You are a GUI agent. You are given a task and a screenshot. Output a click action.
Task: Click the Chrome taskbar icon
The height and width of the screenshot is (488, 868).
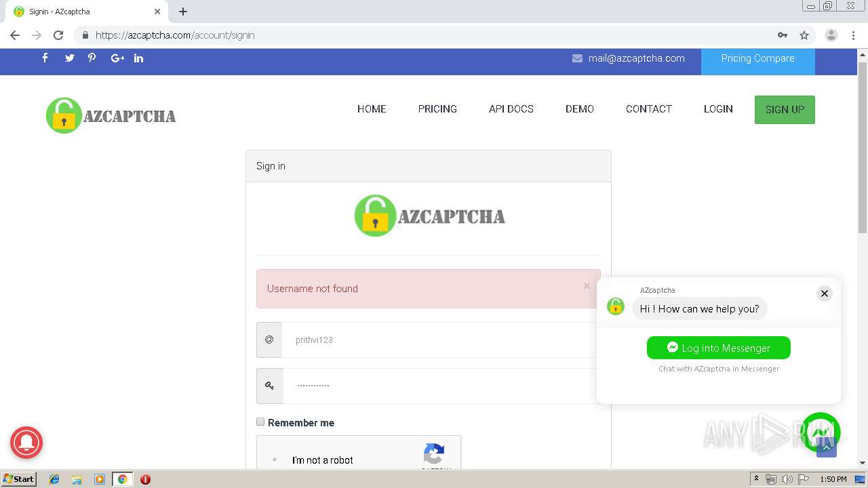click(122, 479)
